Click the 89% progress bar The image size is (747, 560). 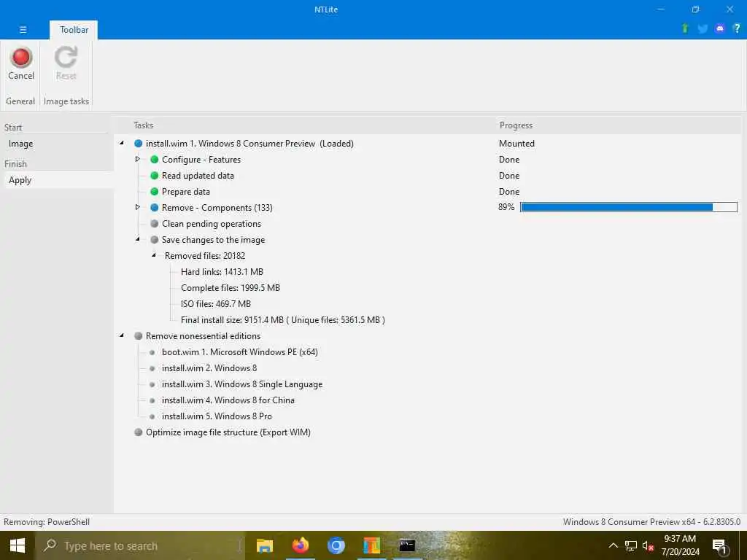pos(628,207)
